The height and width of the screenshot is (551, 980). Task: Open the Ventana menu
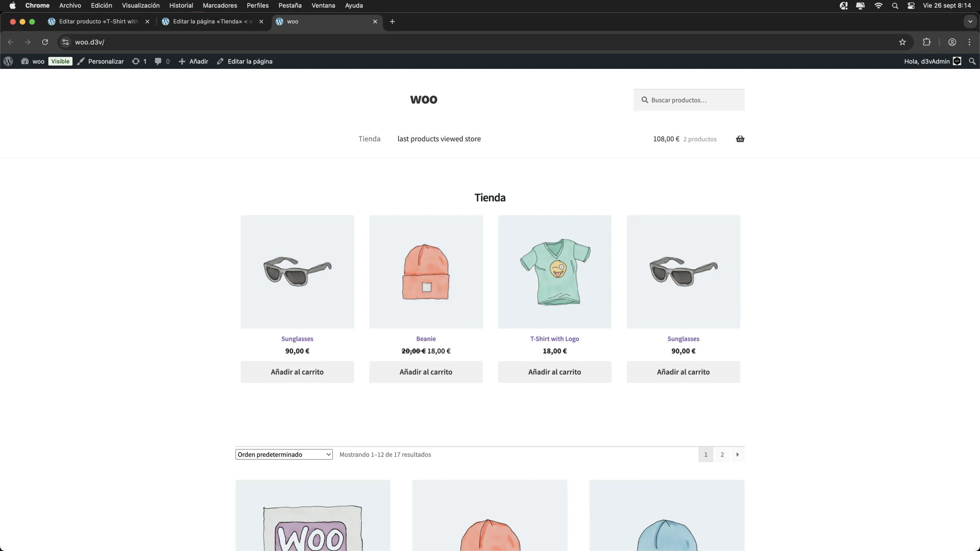pos(323,5)
